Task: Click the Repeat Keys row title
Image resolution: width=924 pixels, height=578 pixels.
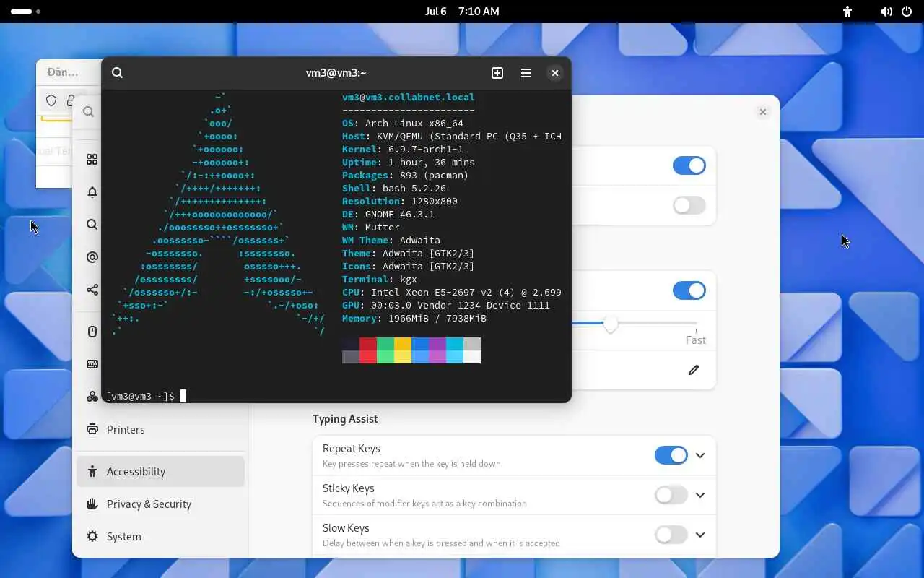Action: [x=352, y=449]
